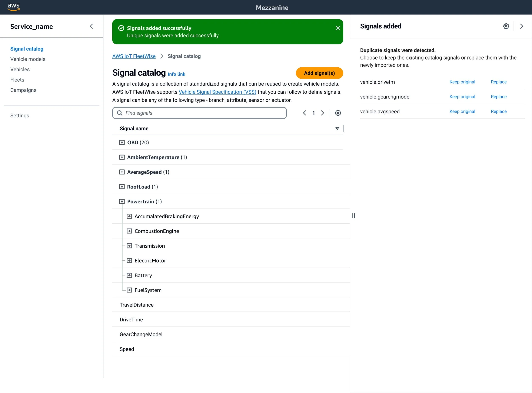Image resolution: width=532 pixels, height=393 pixels.
Task: Expand the CombustionEngine node
Action: (129, 231)
